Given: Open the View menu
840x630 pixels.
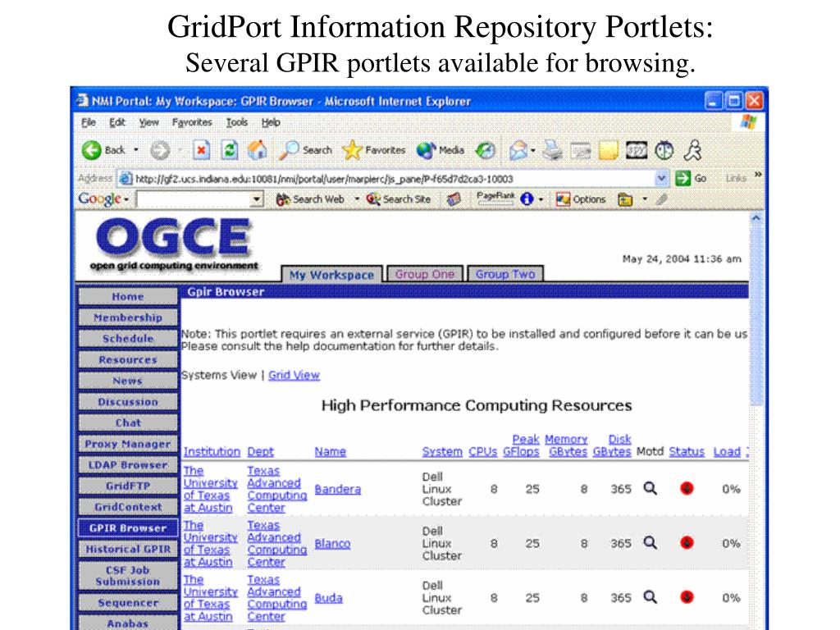Looking at the screenshot, I should (148, 123).
